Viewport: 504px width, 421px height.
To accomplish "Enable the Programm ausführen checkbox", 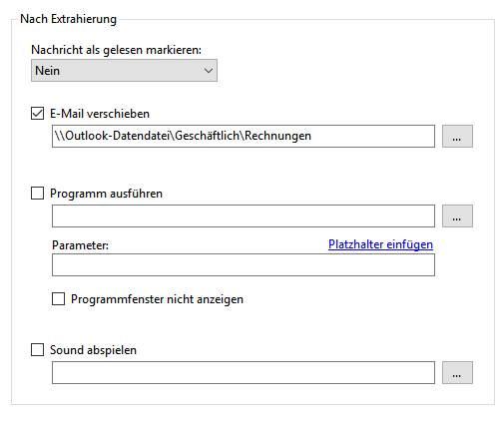I will coord(37,194).
